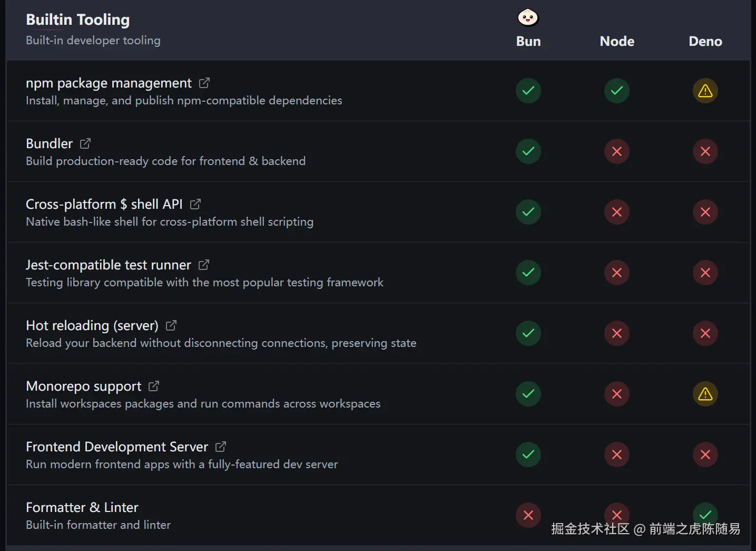Click Node's red cross for Monorepo support
Screen dimensions: 756x551
point(617,394)
